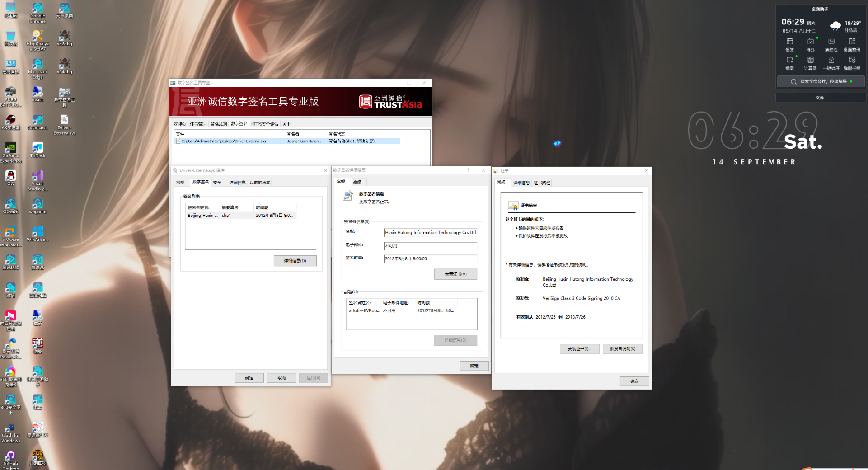
Task: Select the x64dbg desktop shortcut
Action: pos(65,65)
